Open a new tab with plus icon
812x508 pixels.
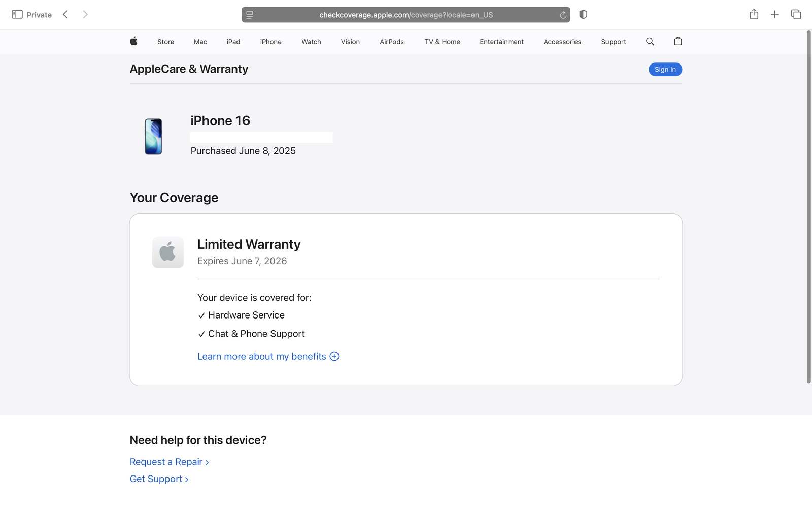[x=774, y=15]
